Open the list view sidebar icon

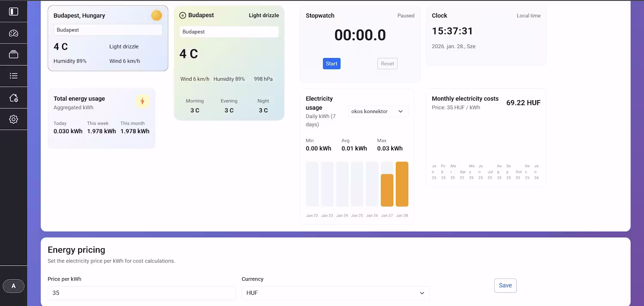pyautogui.click(x=14, y=76)
